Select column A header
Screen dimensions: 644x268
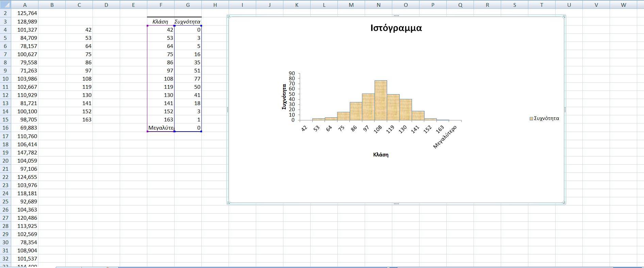coord(24,5)
